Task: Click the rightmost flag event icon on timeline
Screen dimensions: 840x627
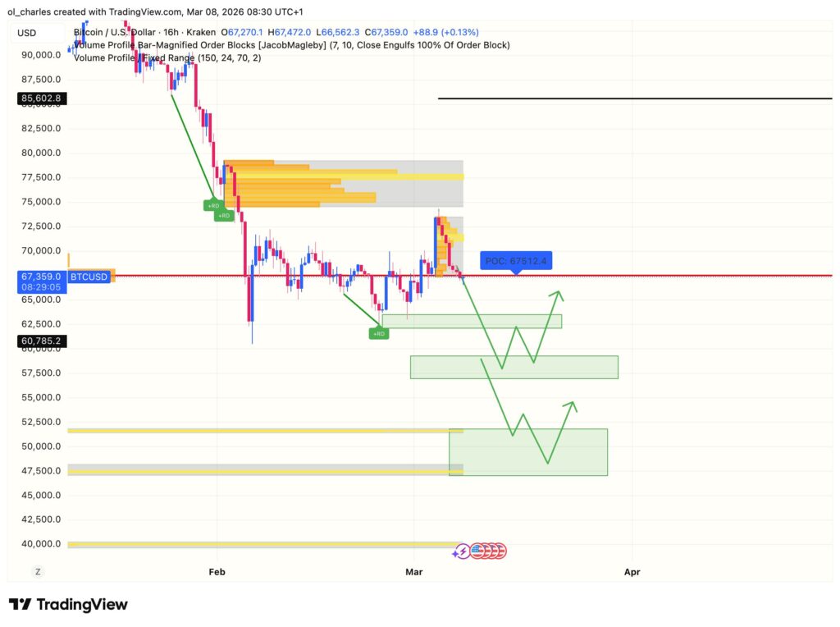Action: point(500,551)
